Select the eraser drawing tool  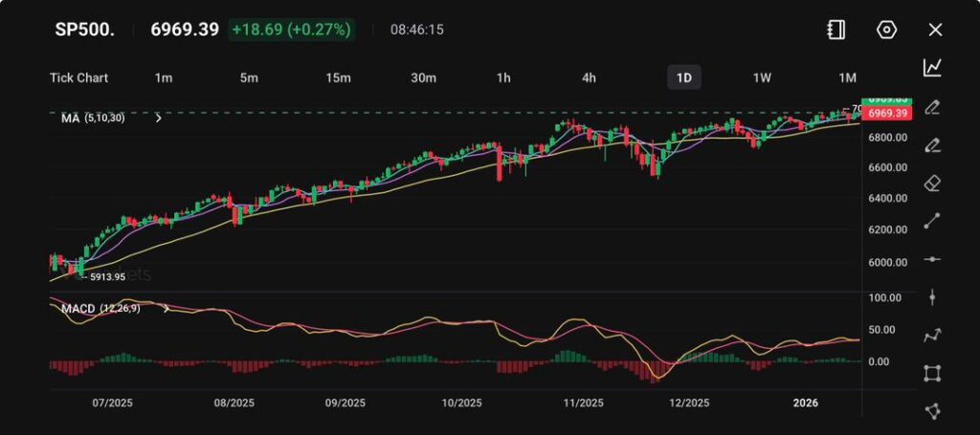tap(932, 183)
